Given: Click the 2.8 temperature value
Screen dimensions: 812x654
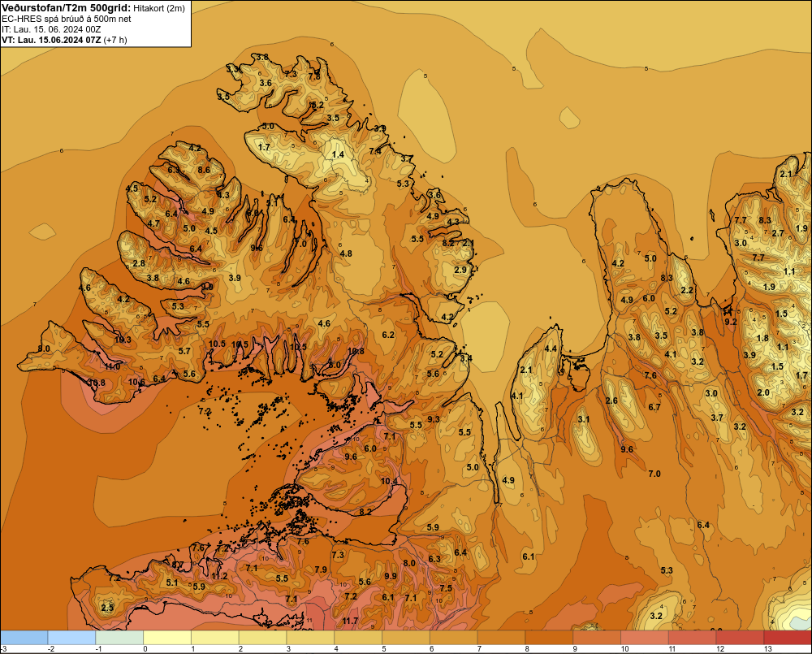Looking at the screenshot, I should 139,263.
